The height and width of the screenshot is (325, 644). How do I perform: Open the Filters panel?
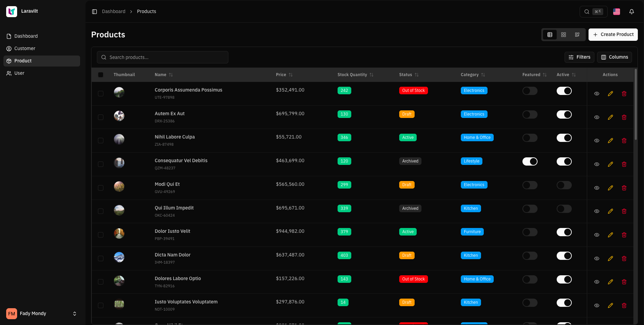579,57
